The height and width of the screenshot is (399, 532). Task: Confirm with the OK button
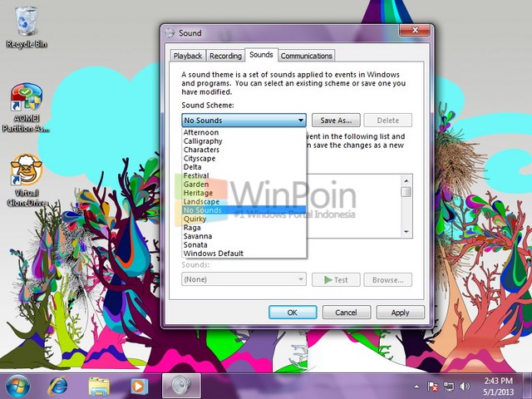click(x=293, y=313)
